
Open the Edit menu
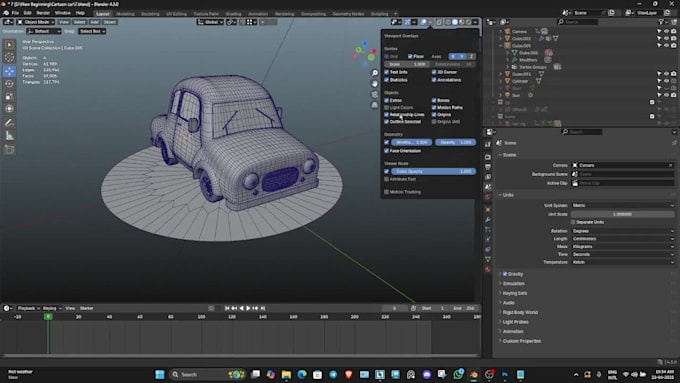(x=27, y=13)
